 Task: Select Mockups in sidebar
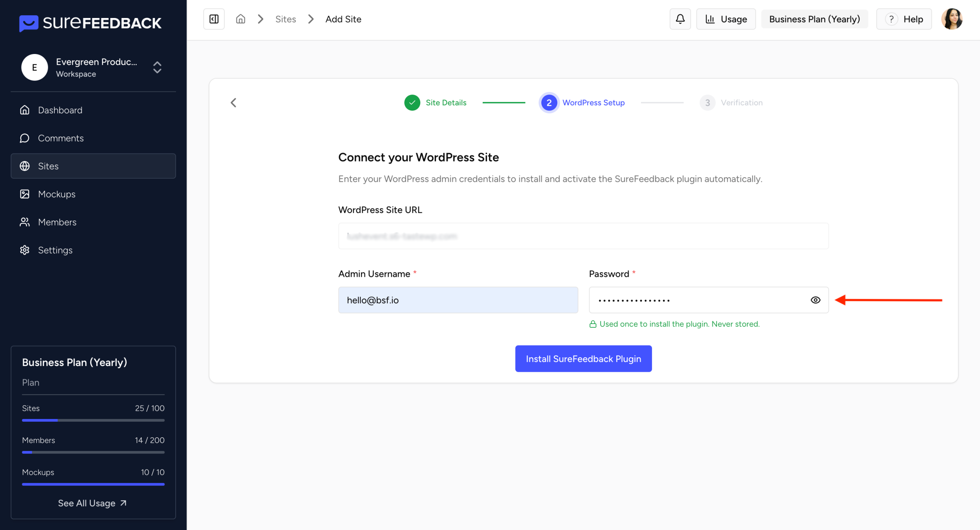tap(57, 194)
